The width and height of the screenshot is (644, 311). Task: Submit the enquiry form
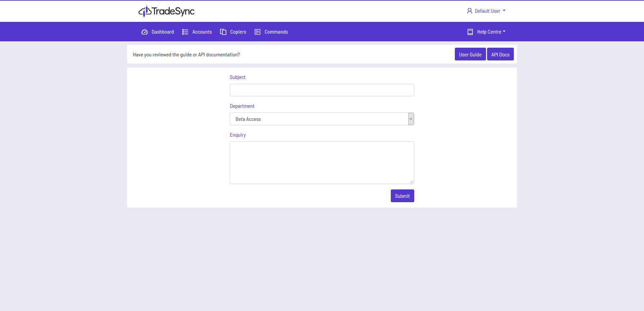click(x=402, y=196)
